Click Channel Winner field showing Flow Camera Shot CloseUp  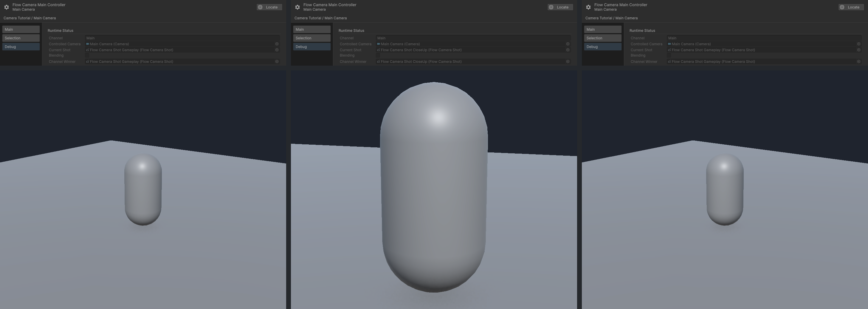coord(473,62)
